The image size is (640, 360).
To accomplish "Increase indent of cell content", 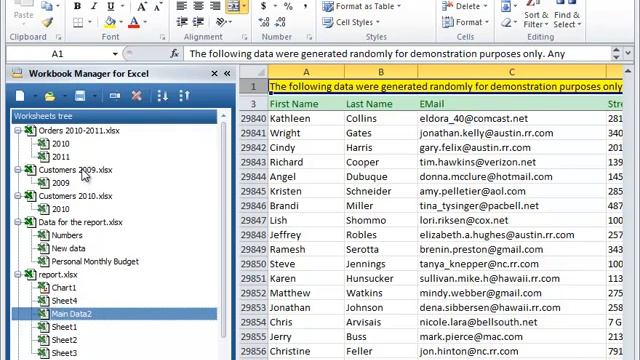I will (198, 22).
